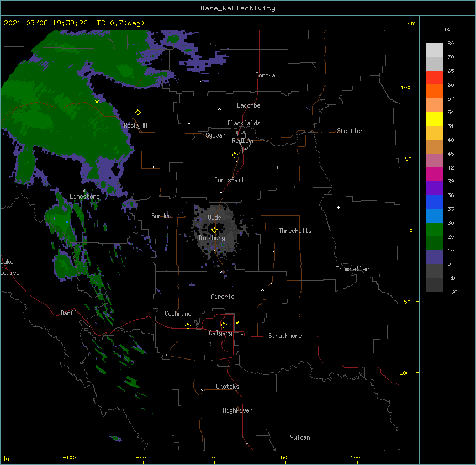
Task: Select the Drumheller city label
Action: [352, 269]
